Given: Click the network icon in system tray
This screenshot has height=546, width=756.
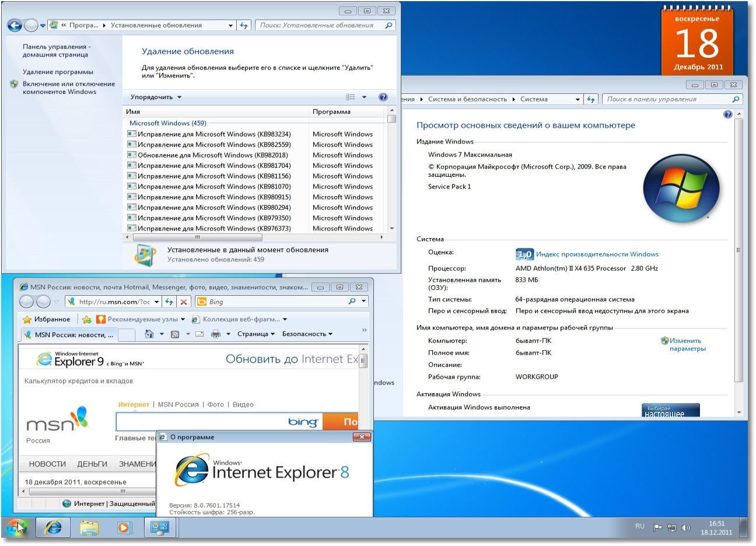Looking at the screenshot, I should coord(672,527).
